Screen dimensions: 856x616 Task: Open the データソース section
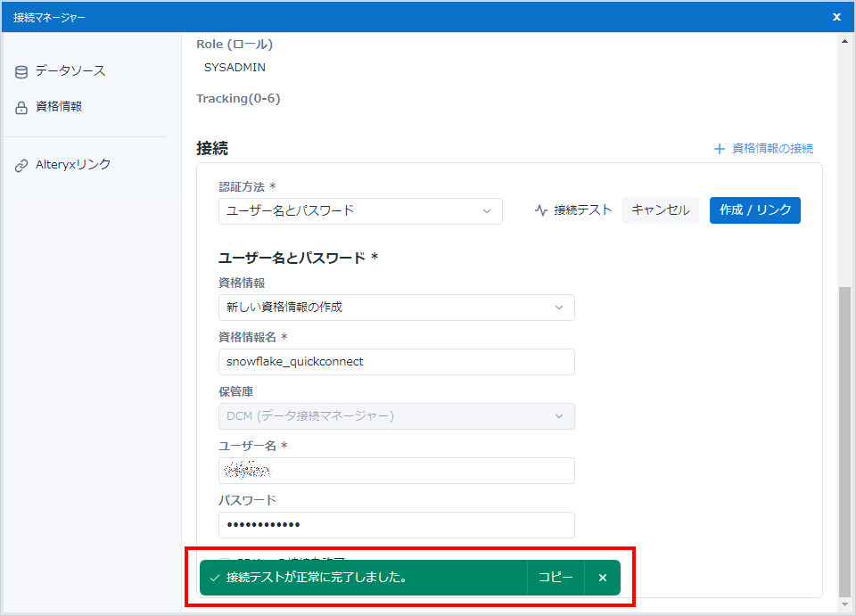[x=70, y=71]
